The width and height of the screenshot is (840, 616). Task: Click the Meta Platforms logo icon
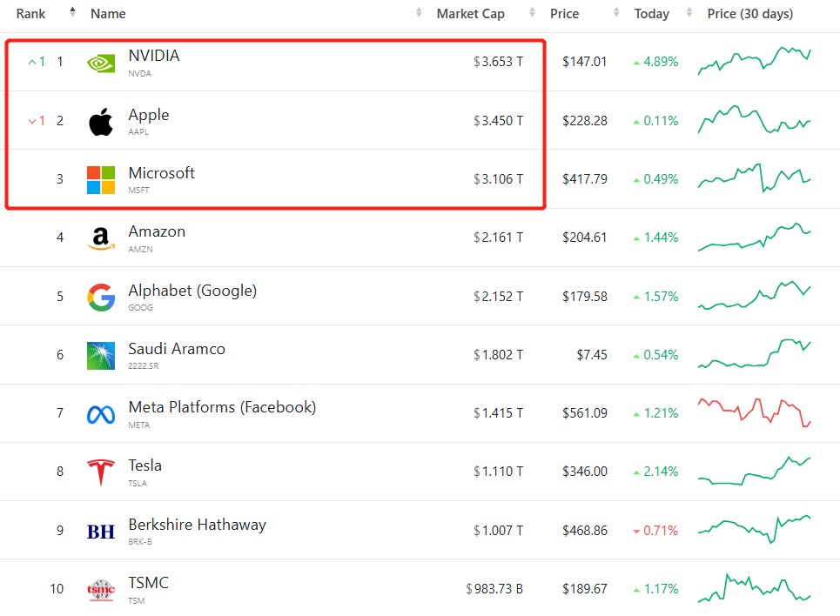[101, 414]
